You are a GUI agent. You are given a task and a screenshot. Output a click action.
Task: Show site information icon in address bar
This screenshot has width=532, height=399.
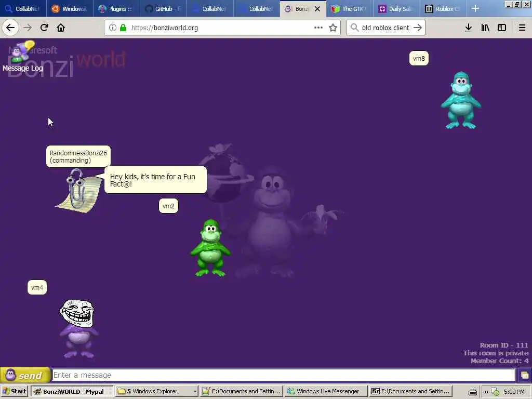(112, 28)
